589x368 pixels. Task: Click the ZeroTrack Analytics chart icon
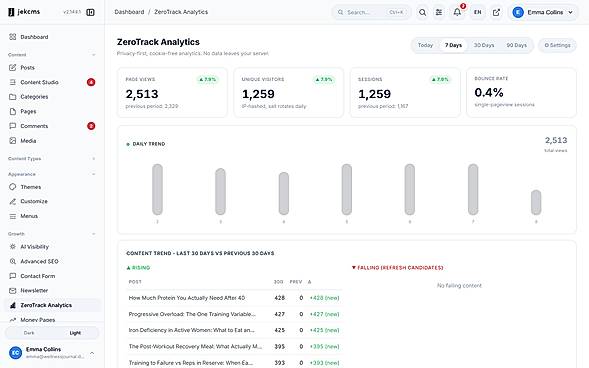coord(13,305)
